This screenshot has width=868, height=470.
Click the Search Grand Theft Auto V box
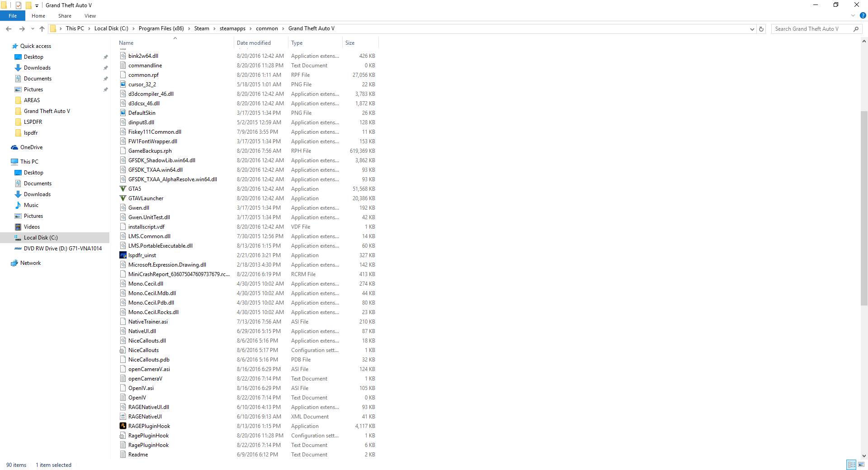tap(812, 29)
